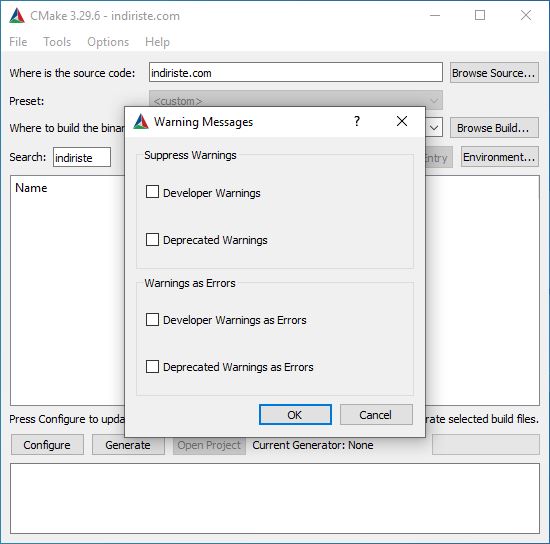Click the CMake logo in Warning Messages dialog
550x544 pixels.
tap(141, 121)
